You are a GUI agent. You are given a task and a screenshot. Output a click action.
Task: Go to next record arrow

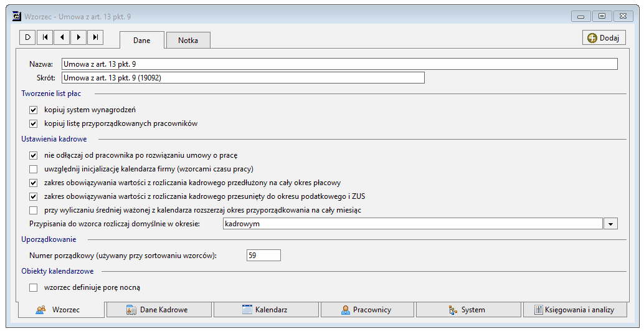pos(78,37)
